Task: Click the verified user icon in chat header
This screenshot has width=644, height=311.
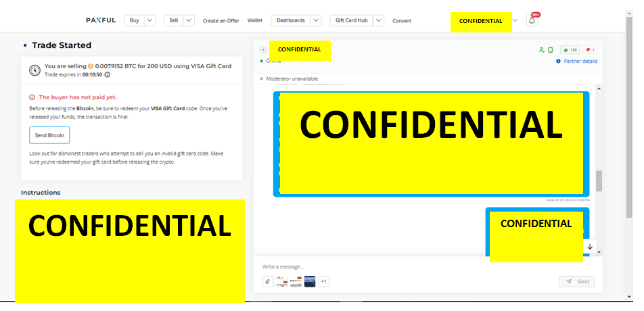Action: [x=542, y=50]
